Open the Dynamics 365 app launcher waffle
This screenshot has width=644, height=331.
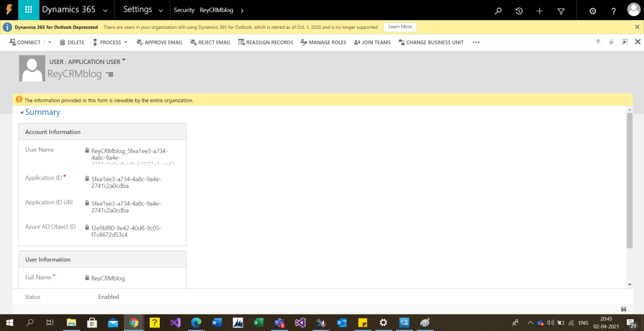tap(28, 10)
